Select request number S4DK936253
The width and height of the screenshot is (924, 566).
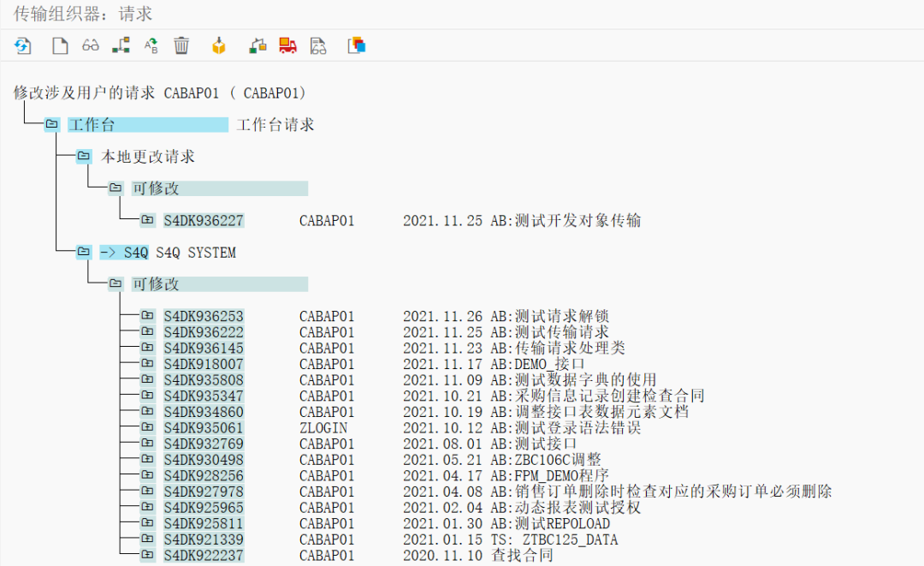point(204,316)
